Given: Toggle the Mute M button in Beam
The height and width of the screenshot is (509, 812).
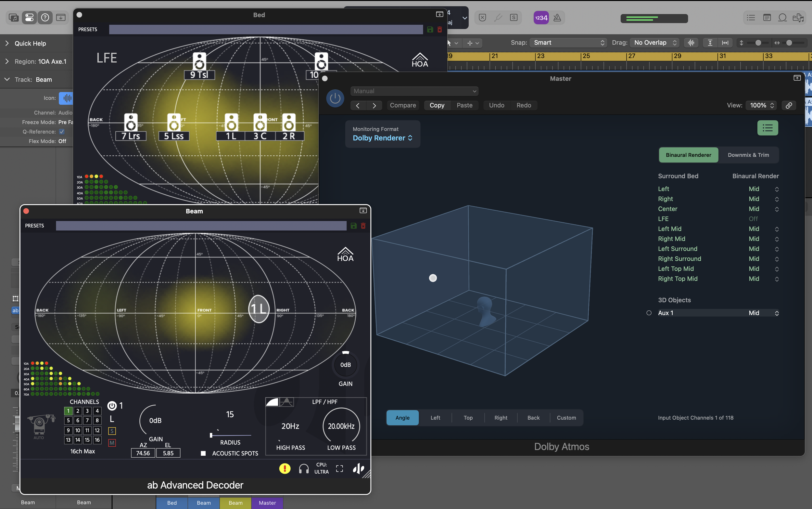Looking at the screenshot, I should tap(112, 443).
